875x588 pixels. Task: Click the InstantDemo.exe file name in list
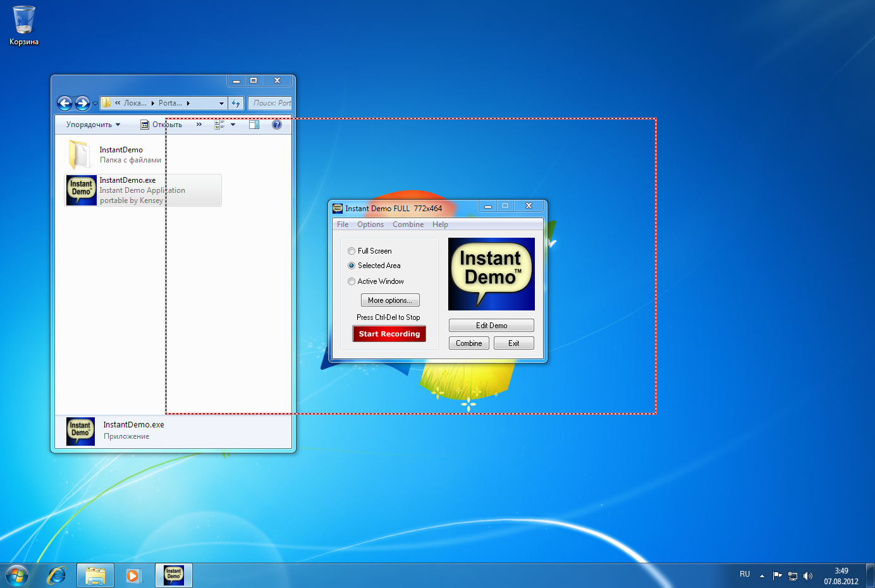click(x=128, y=180)
